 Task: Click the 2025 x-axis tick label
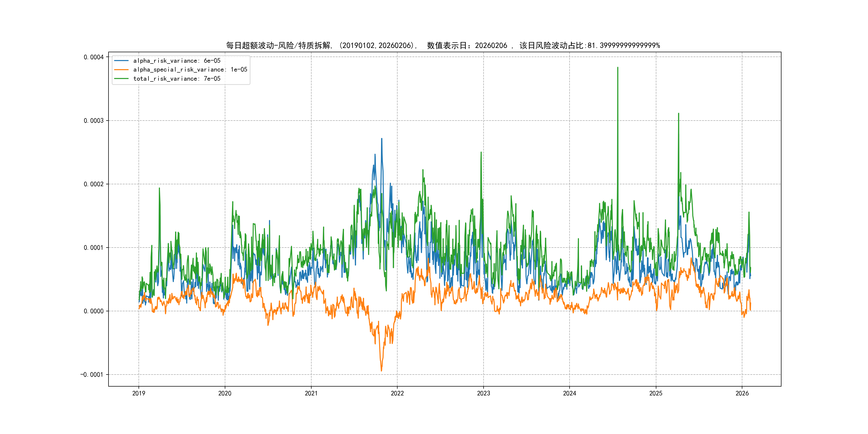pyautogui.click(x=656, y=393)
